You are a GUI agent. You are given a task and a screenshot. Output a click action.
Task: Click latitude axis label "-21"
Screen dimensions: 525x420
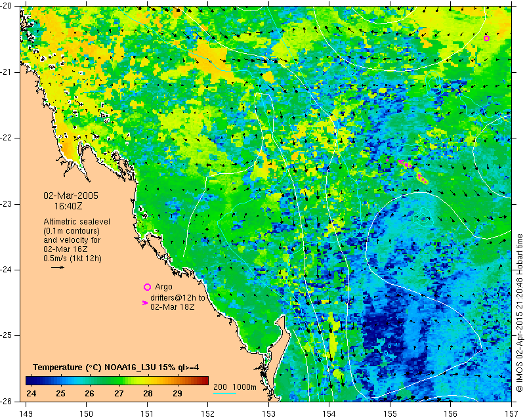click(7, 72)
